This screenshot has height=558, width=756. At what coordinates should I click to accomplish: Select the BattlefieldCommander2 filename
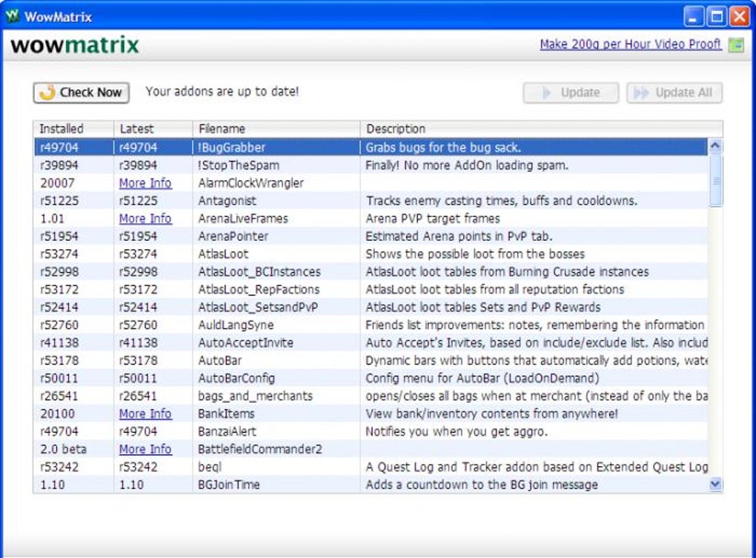click(x=260, y=449)
